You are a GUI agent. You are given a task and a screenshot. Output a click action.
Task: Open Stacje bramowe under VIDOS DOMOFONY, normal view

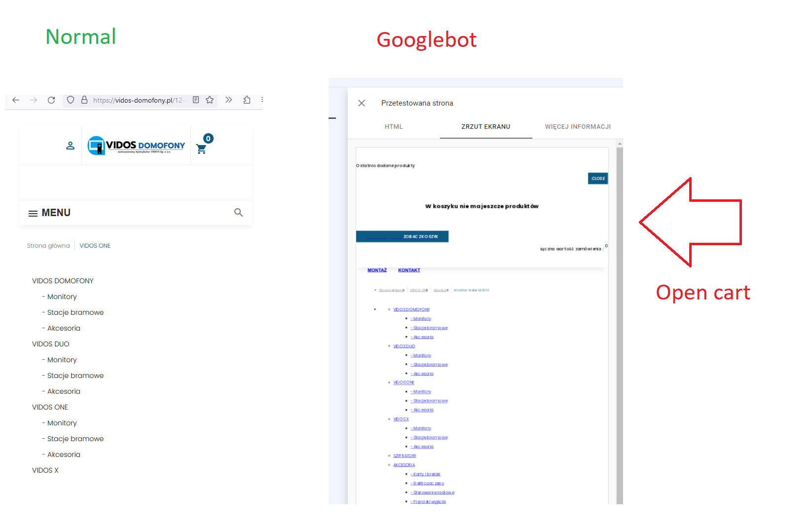tap(75, 312)
